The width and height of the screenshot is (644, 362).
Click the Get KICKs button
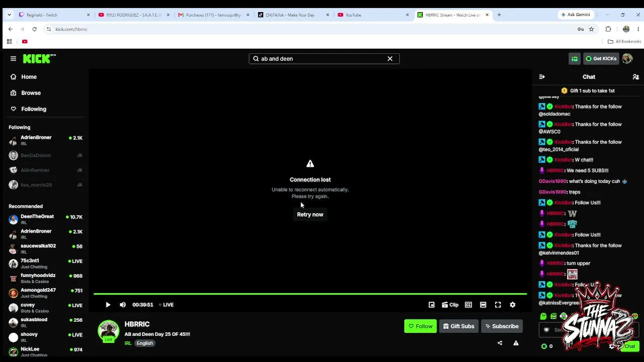[601, 59]
